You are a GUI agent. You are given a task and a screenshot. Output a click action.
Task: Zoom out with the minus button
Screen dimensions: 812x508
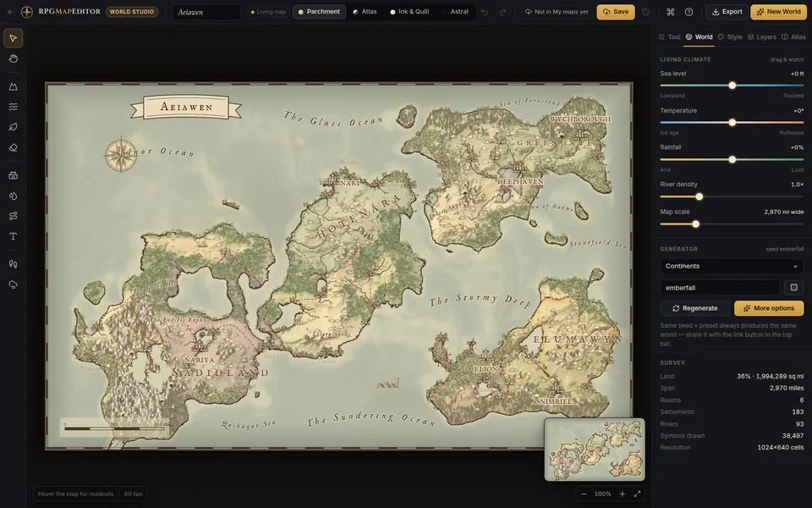tap(584, 494)
